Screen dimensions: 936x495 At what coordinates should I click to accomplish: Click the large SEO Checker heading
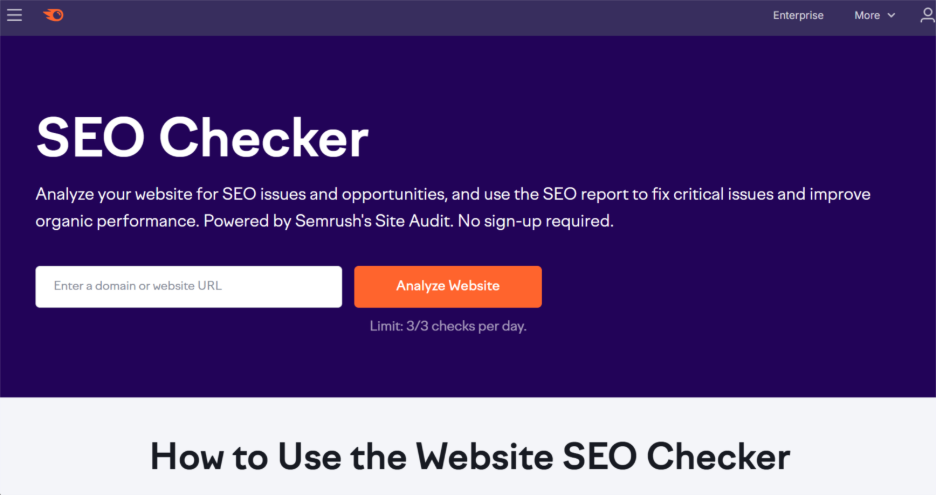(203, 138)
